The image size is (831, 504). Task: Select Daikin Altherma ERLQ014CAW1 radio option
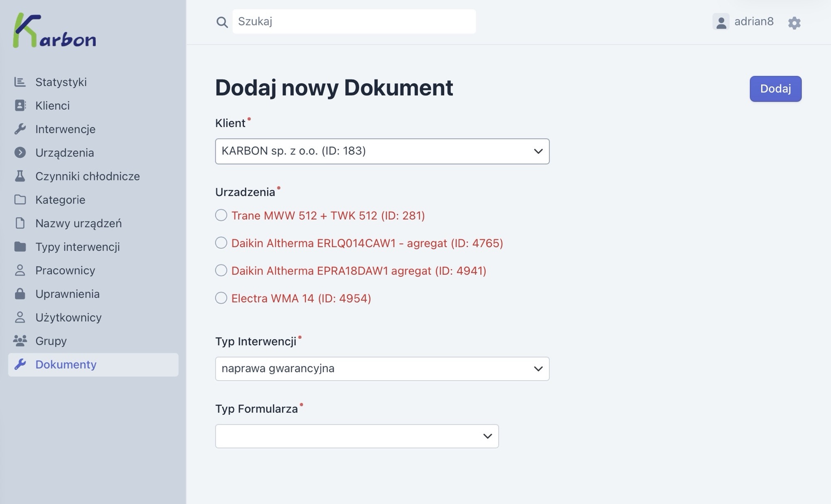click(221, 243)
